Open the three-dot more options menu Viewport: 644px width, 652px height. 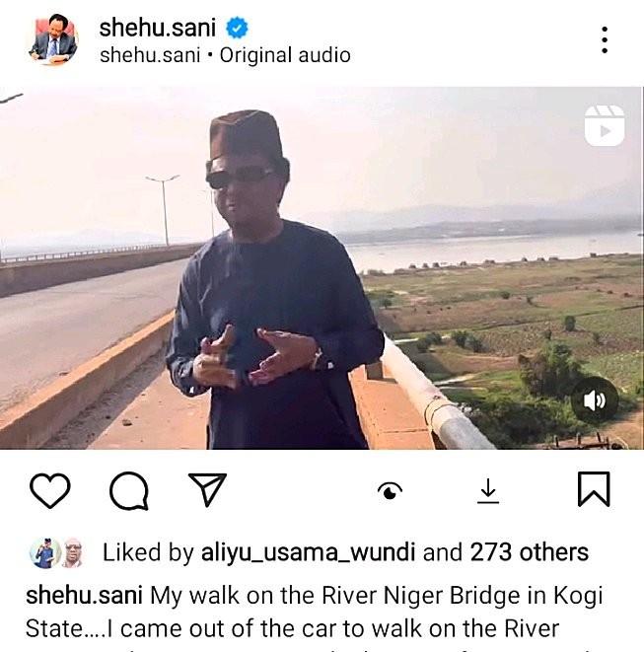pyautogui.click(x=604, y=39)
